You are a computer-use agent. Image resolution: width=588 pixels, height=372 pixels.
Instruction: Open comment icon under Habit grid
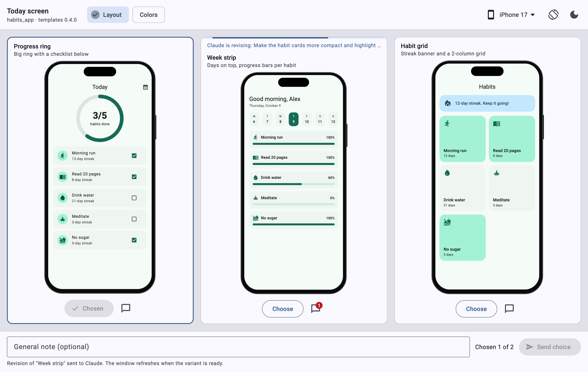point(509,308)
